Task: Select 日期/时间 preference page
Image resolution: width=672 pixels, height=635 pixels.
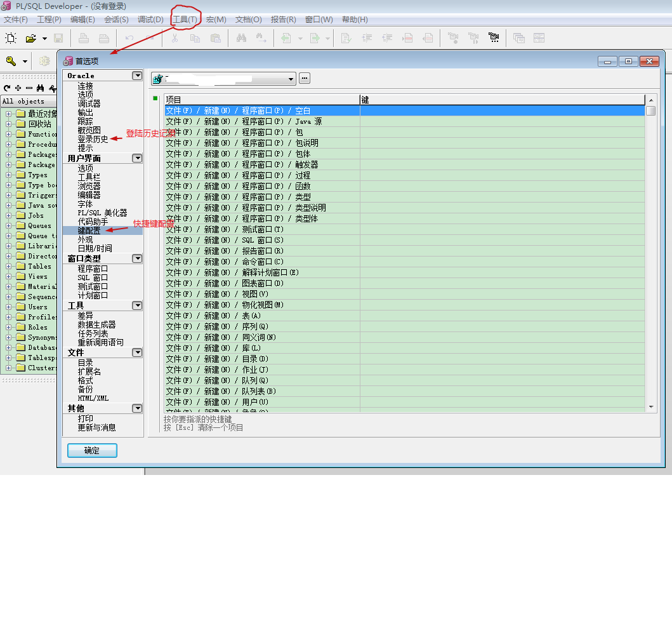Action: 95,249
